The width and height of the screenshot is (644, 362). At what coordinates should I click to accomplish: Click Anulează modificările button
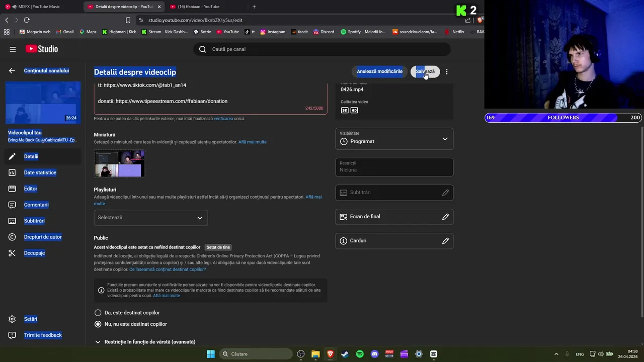[379, 71]
